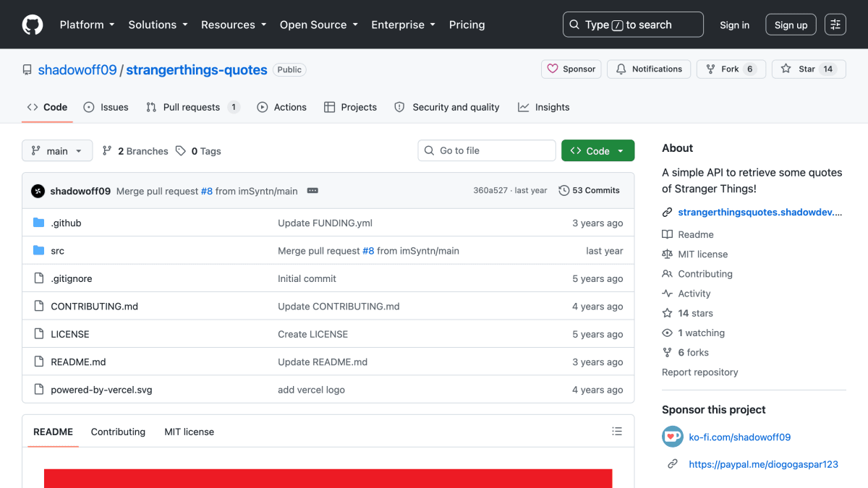Click the pulse icon beside Activity
Screen dimensions: 868x488
click(x=667, y=294)
